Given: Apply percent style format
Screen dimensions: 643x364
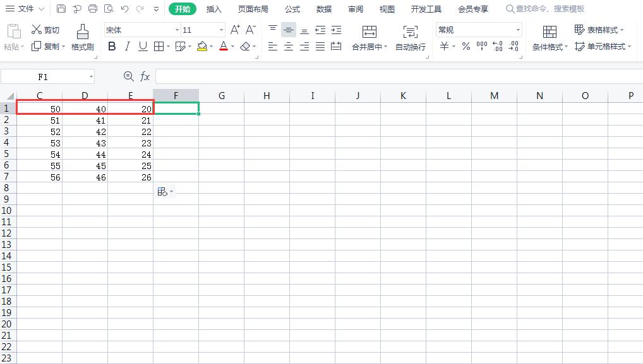Looking at the screenshot, I should [466, 46].
